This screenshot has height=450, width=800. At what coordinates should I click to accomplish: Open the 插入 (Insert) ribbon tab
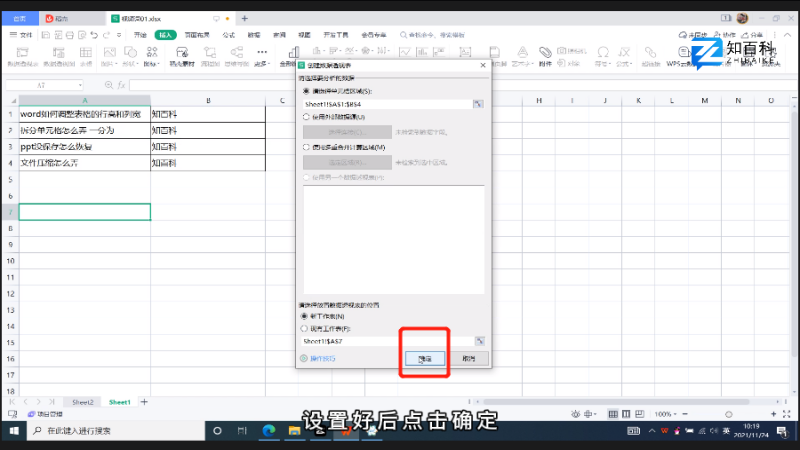point(166,34)
